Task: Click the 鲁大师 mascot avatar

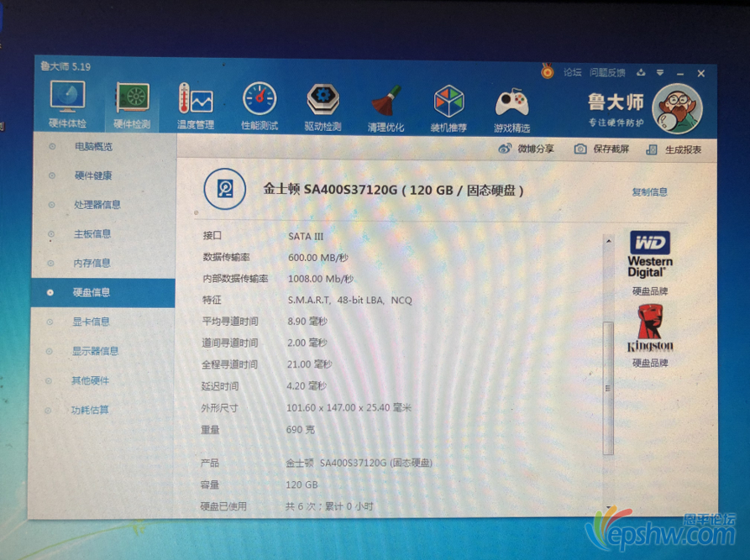Action: (x=677, y=108)
